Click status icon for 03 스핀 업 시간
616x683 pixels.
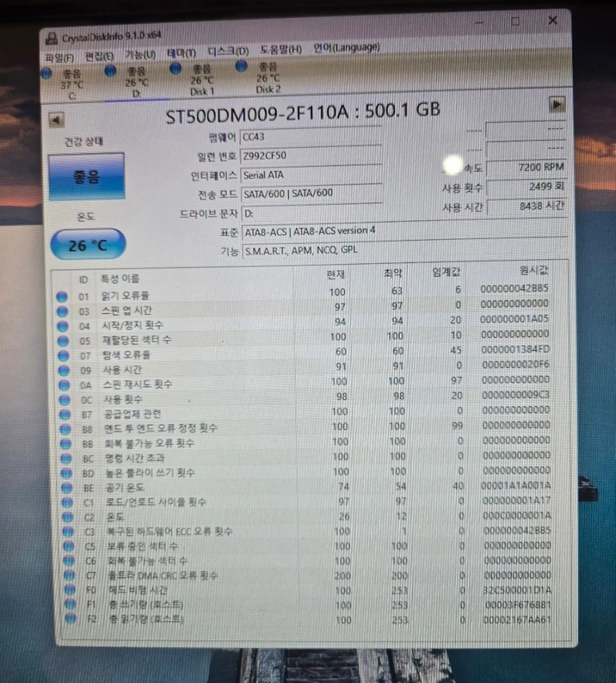pyautogui.click(x=62, y=312)
